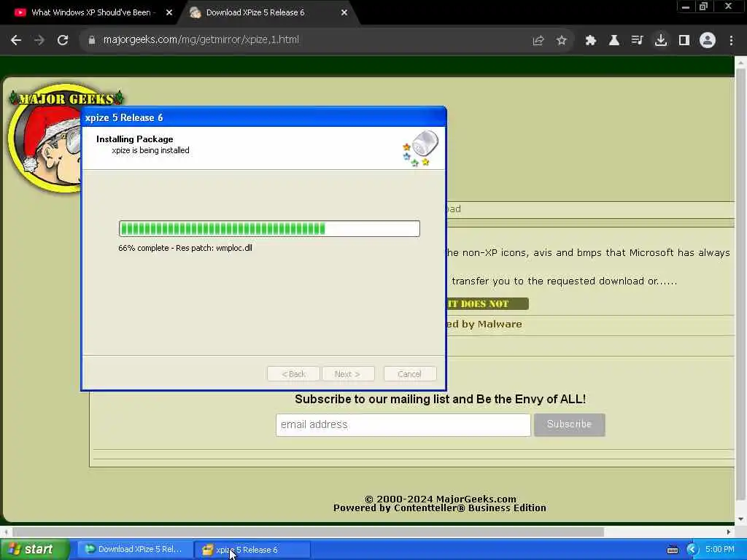The height and width of the screenshot is (560, 747).
Task: Click the browser forward arrow
Action: coord(39,40)
